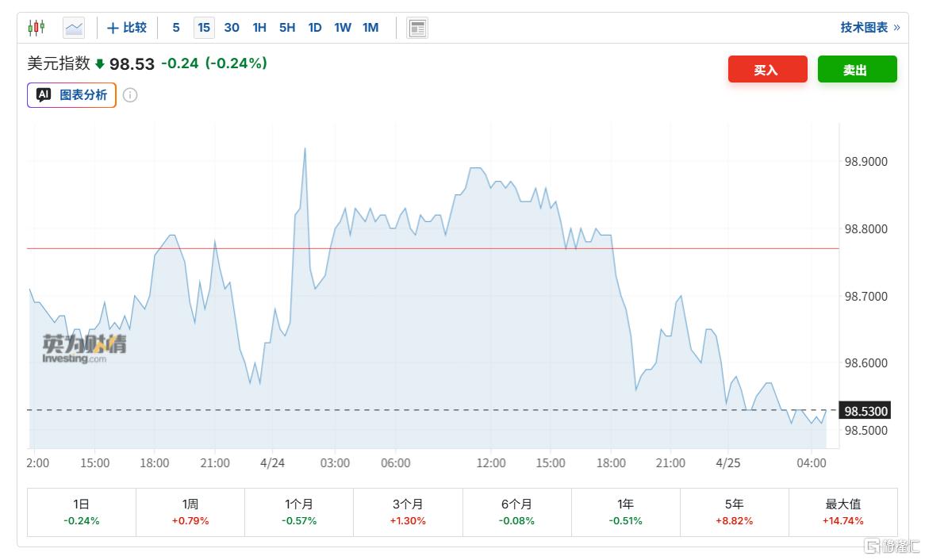
Task: Open the 技术图表 technical chart link
Action: [869, 28]
